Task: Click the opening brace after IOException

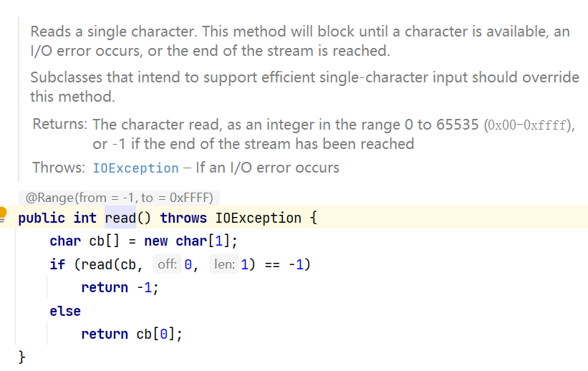Action: 314,218
